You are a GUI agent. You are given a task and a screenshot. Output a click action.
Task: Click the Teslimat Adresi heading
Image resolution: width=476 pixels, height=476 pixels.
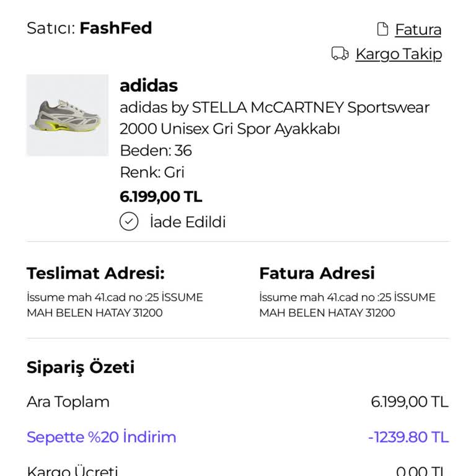point(95,273)
